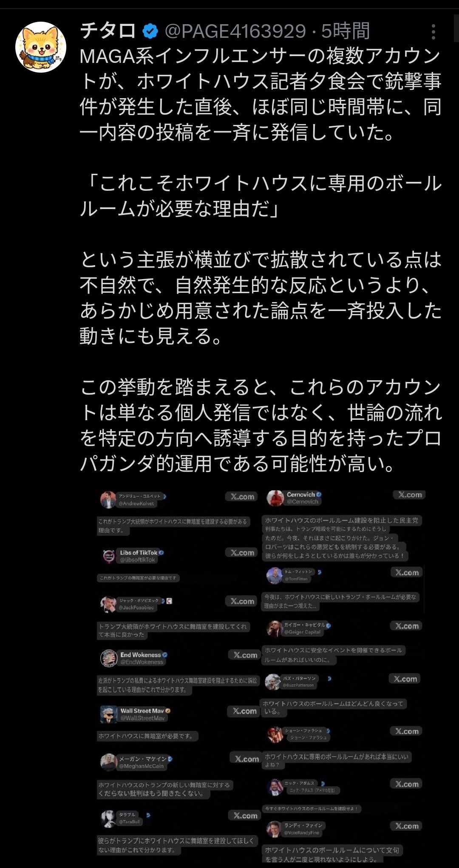Click the 5時間 timestamp
Screen dimensions: 459x868
345,31
